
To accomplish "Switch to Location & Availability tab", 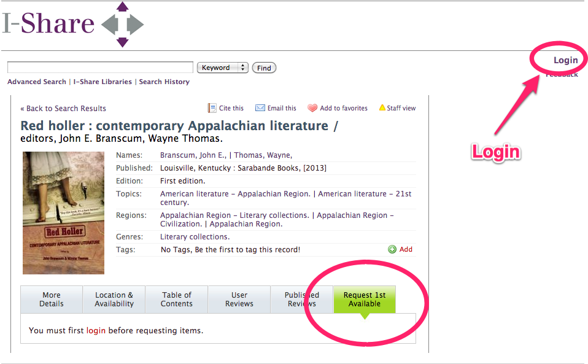I will tap(114, 299).
